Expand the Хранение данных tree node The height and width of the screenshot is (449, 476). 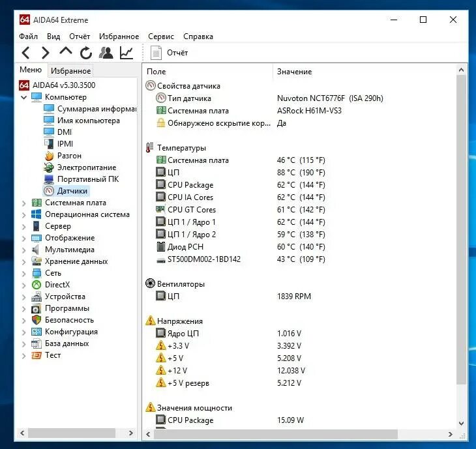(24, 262)
